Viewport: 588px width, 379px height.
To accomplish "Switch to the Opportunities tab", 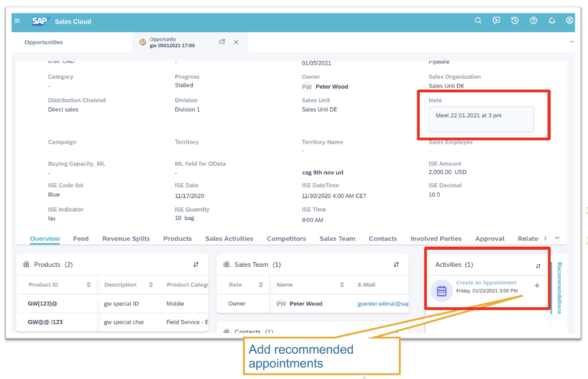I will click(44, 42).
